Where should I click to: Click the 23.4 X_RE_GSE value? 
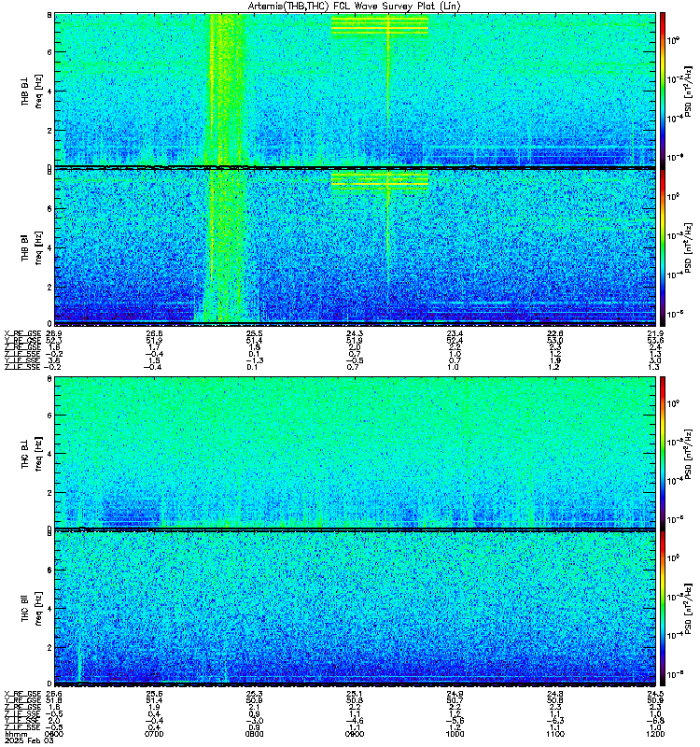pyautogui.click(x=455, y=333)
